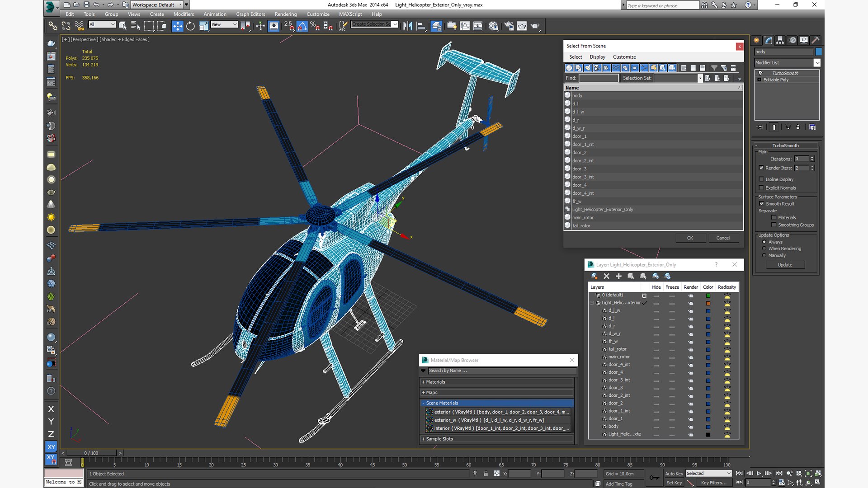Open the Graph Editors menu
This screenshot has width=868, height=488.
250,14
